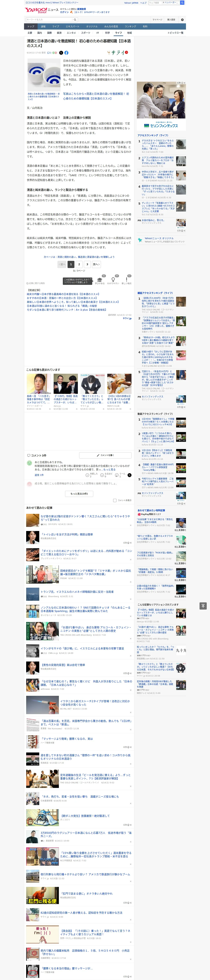The width and height of the screenshot is (210, 980).
Task: Open related link 純米大吟醸〜日本が誇る最高峰
Action: click(63, 294)
